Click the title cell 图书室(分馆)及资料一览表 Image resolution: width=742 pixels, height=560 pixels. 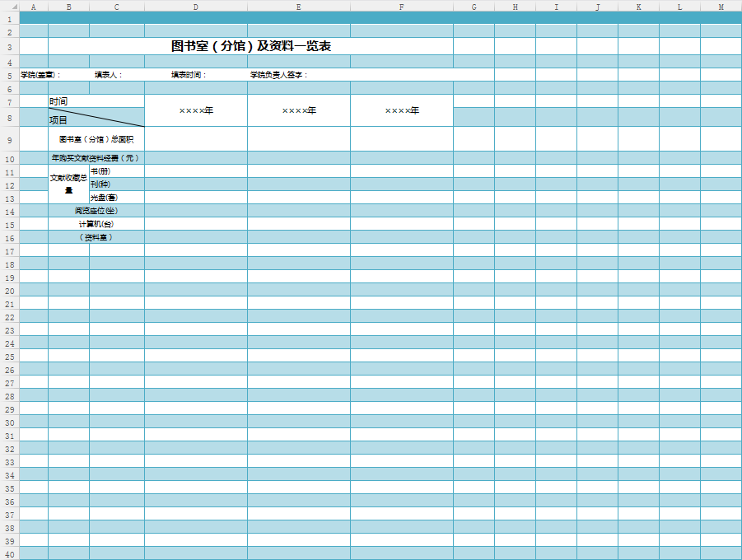250,46
